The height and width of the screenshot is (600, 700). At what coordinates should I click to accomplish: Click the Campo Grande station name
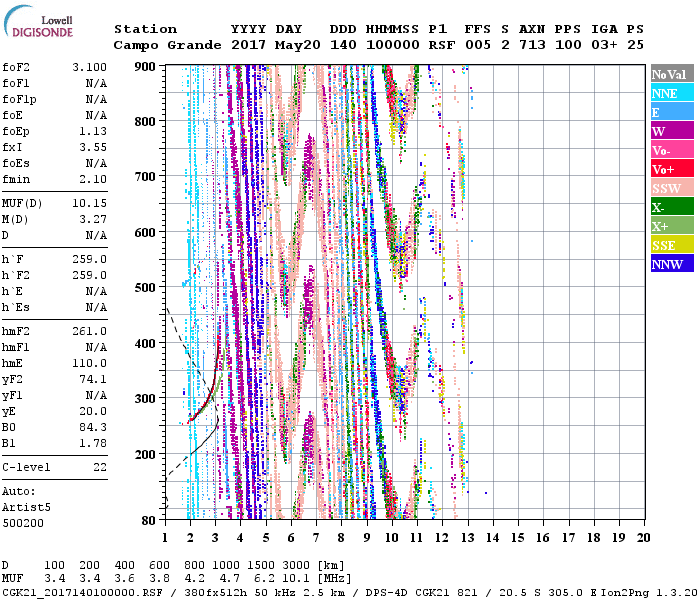164,45
